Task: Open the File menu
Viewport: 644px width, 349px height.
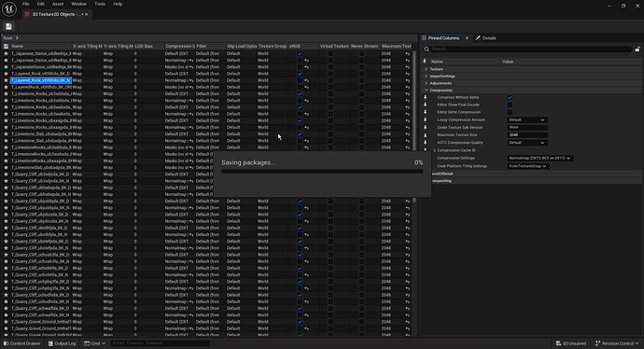Action: pos(25,4)
